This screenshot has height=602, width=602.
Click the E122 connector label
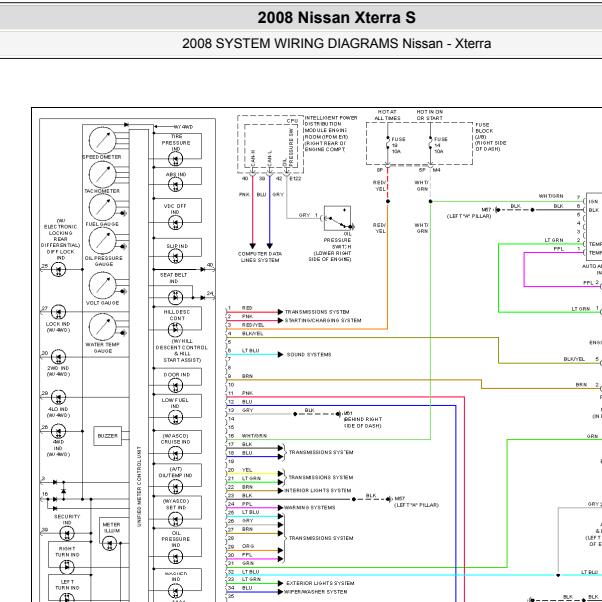pos(296,179)
